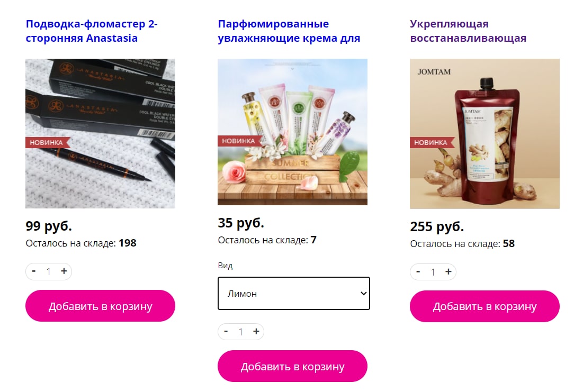Increase quantity of hand cream with plus
The width and height of the screenshot is (583, 392).
[x=256, y=332]
